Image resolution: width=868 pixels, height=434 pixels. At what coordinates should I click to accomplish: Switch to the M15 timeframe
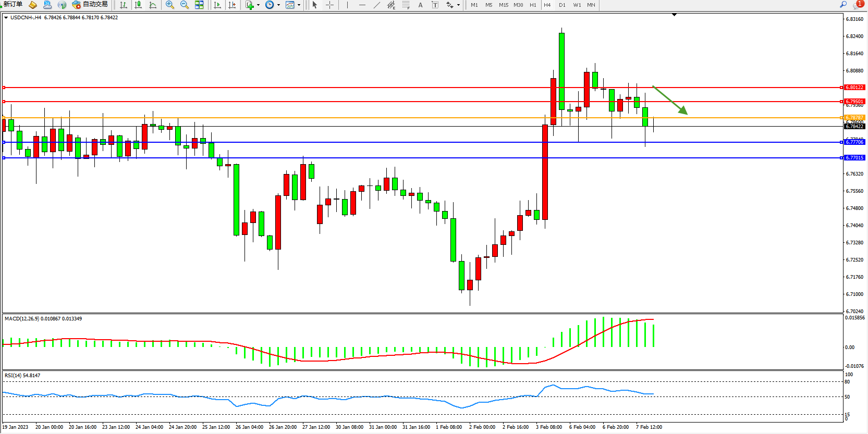tap(503, 5)
